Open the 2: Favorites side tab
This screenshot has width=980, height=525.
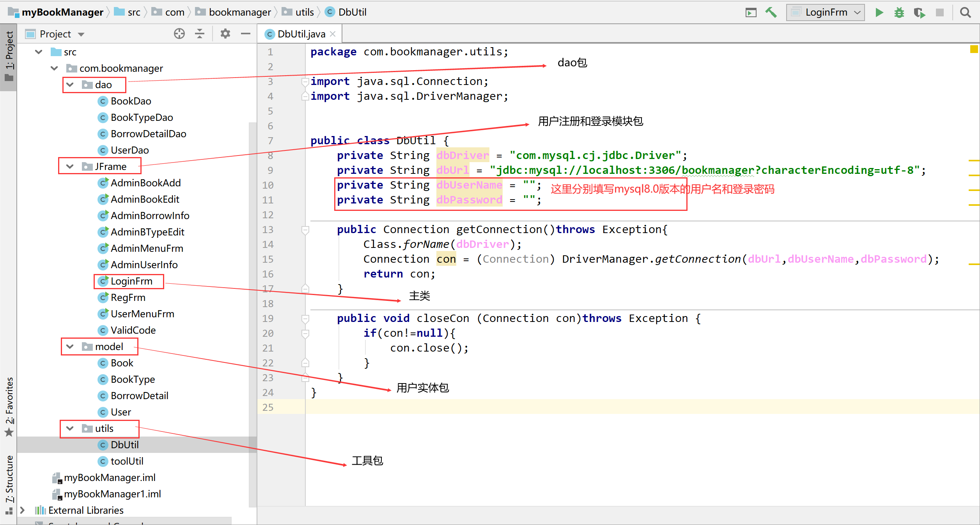pos(9,406)
